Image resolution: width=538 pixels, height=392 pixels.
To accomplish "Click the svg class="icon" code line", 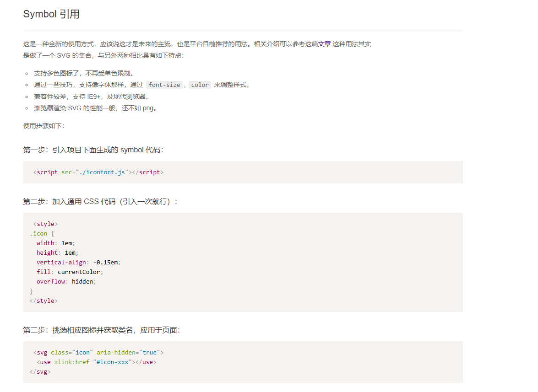I will click(98, 353).
